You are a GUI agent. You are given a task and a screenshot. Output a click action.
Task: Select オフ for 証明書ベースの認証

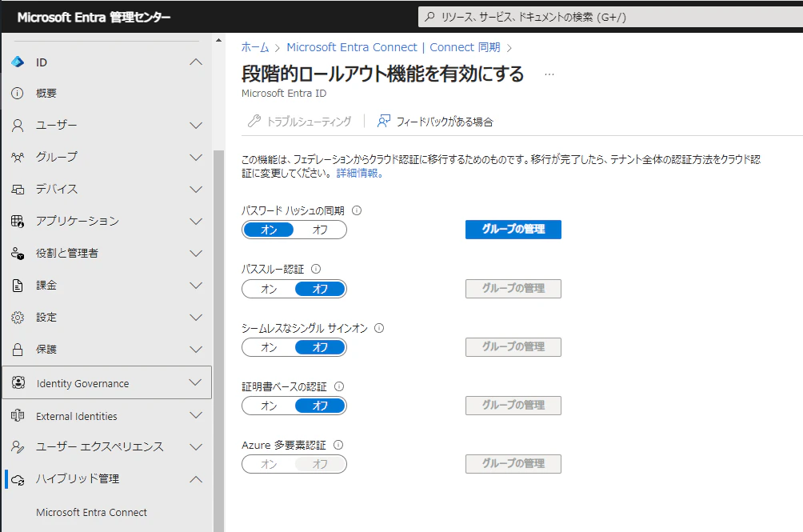pyautogui.click(x=320, y=406)
